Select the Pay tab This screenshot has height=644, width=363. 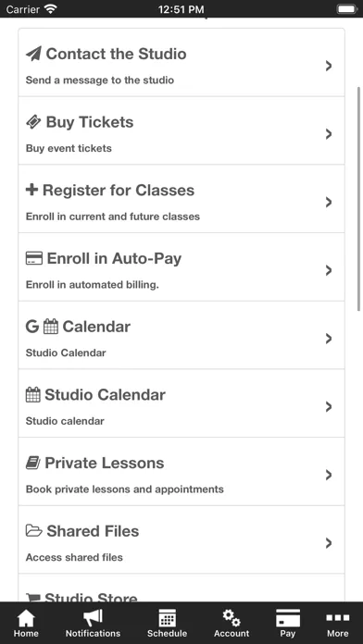click(288, 623)
